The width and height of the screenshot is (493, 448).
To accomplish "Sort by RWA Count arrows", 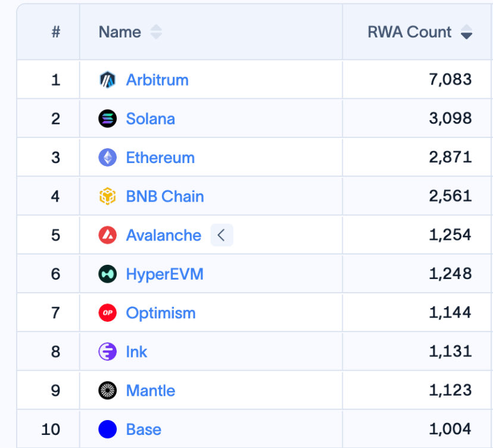I will pyautogui.click(x=466, y=32).
